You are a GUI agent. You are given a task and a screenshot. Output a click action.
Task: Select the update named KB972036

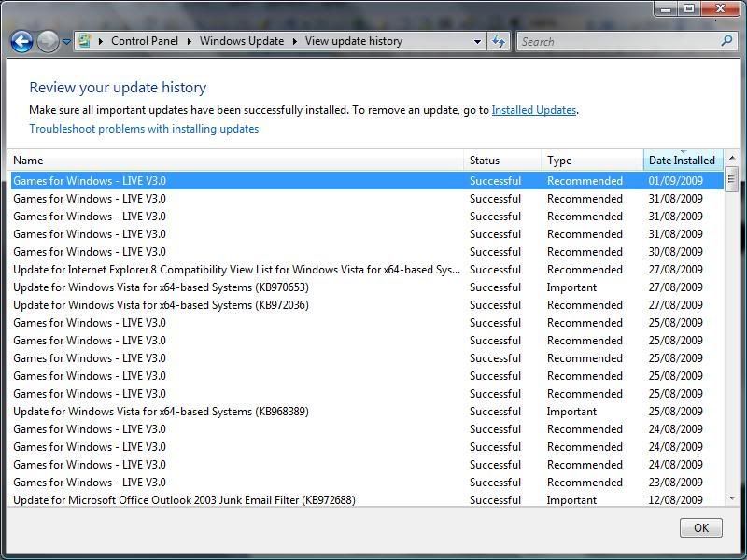point(367,305)
